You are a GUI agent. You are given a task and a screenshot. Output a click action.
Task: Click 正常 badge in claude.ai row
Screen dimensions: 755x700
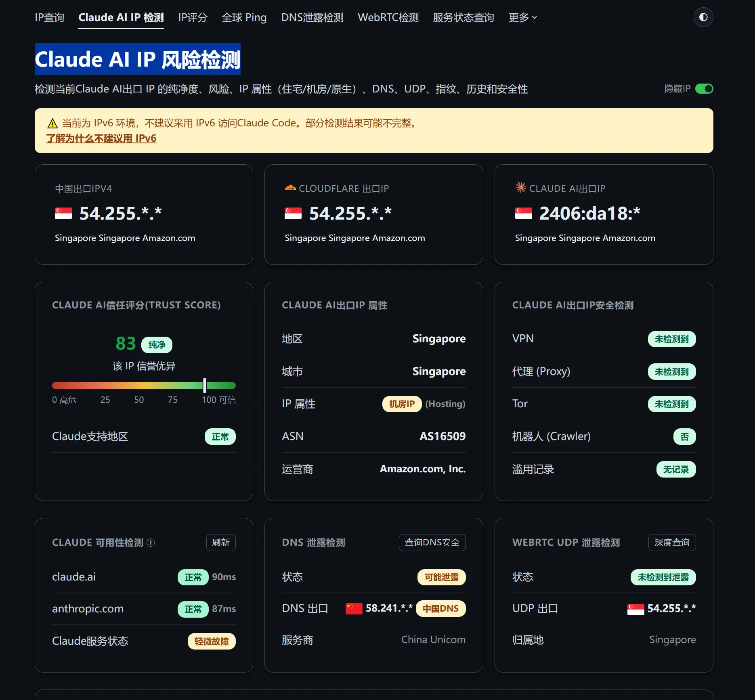pyautogui.click(x=193, y=577)
